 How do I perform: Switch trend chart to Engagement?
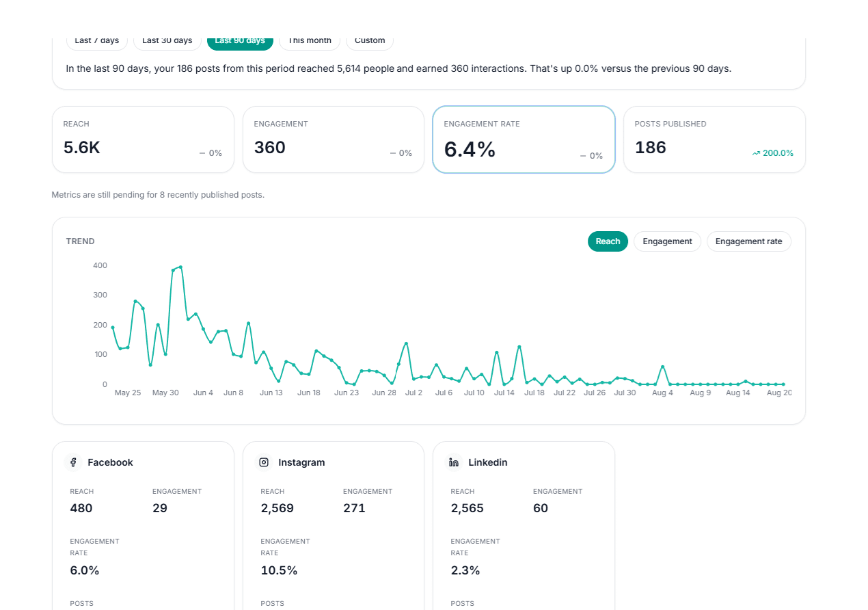[668, 241]
